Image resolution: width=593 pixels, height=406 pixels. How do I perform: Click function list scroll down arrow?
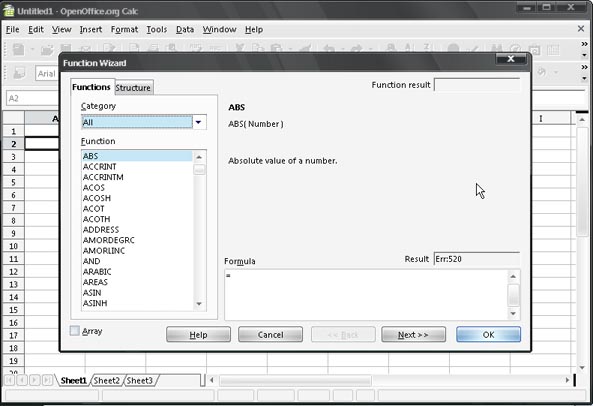[199, 304]
